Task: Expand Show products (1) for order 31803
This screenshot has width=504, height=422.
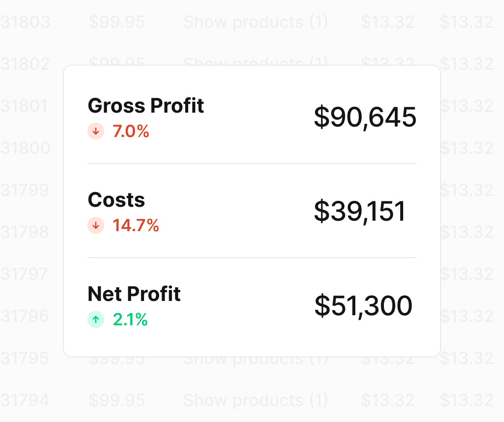Action: (255, 22)
